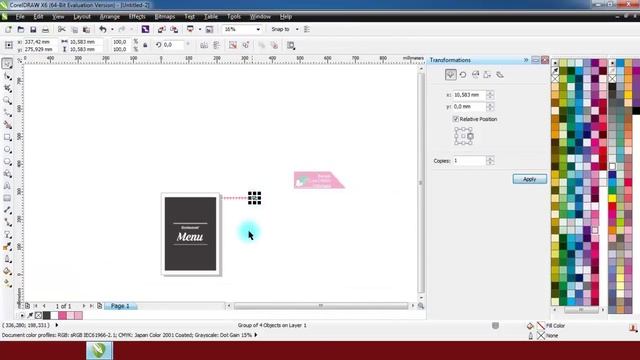The height and width of the screenshot is (360, 640).
Task: Open the zoom level 16% dropdown
Action: point(258,29)
